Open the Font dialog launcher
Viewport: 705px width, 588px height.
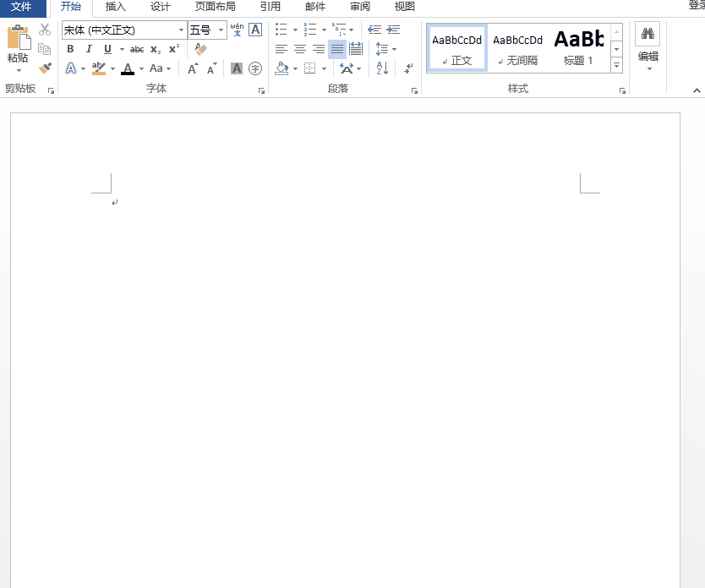[x=261, y=90]
